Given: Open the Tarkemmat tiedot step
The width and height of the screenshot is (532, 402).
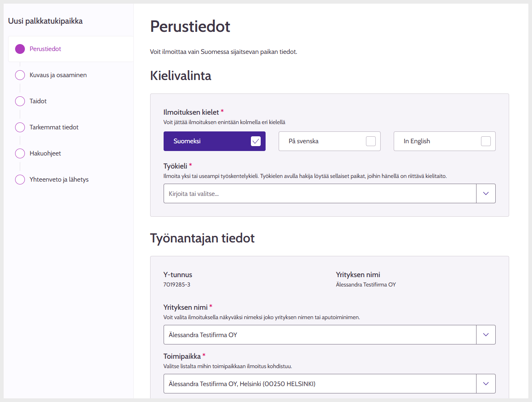Looking at the screenshot, I should [54, 127].
